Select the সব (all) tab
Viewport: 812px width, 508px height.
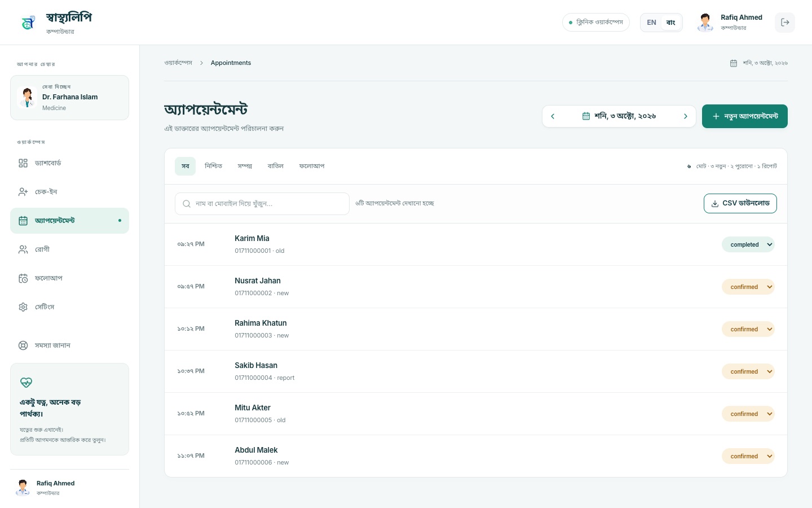coord(186,166)
